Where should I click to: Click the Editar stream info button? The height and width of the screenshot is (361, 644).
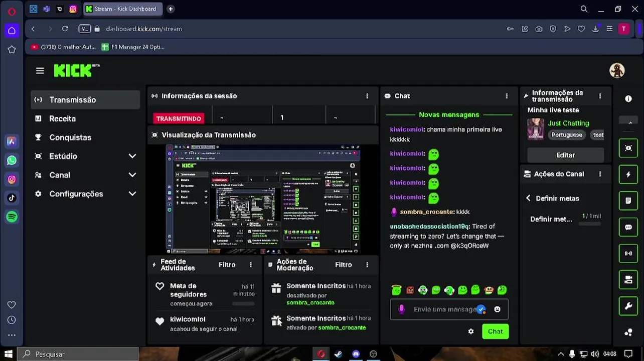point(565,155)
